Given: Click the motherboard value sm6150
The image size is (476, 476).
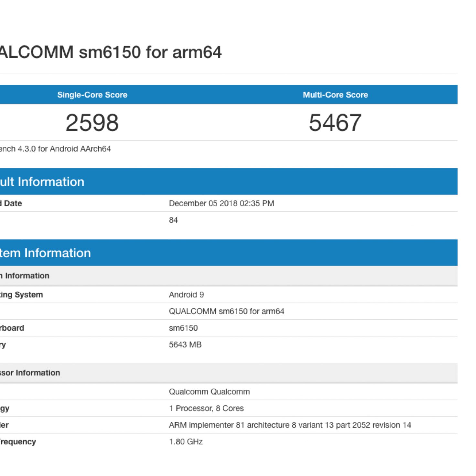Looking at the screenshot, I should 183,328.
